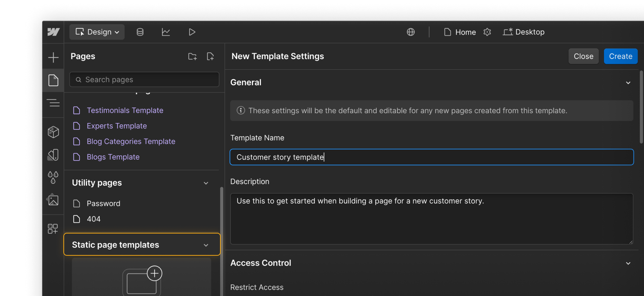Select Testimonials Template page
This screenshot has width=644, height=296.
[x=125, y=110]
